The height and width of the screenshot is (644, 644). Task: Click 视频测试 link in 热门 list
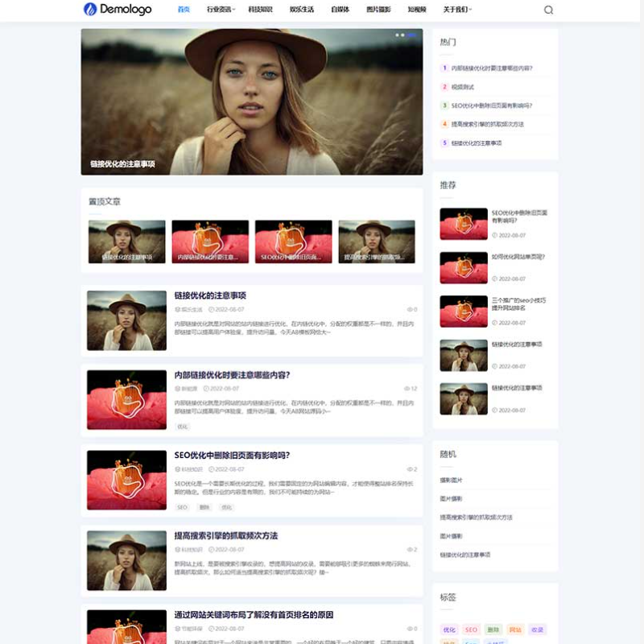(x=463, y=87)
